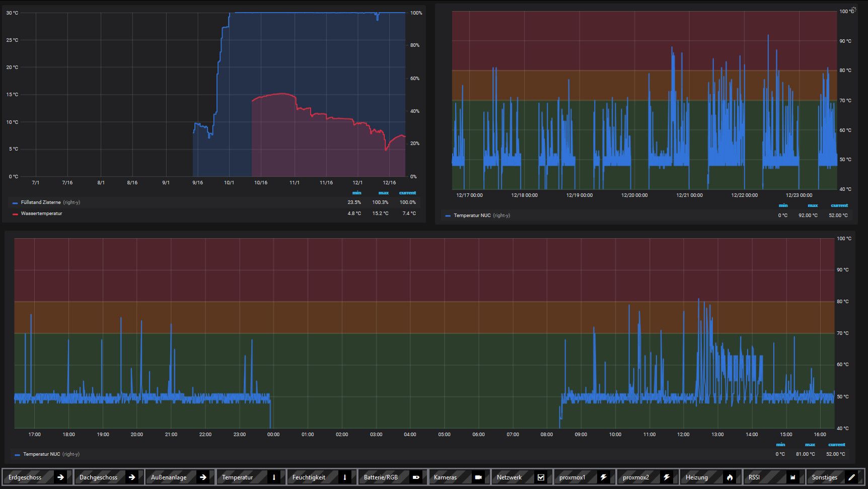Sort cistern panel legend by min column
868x489 pixels.
356,193
